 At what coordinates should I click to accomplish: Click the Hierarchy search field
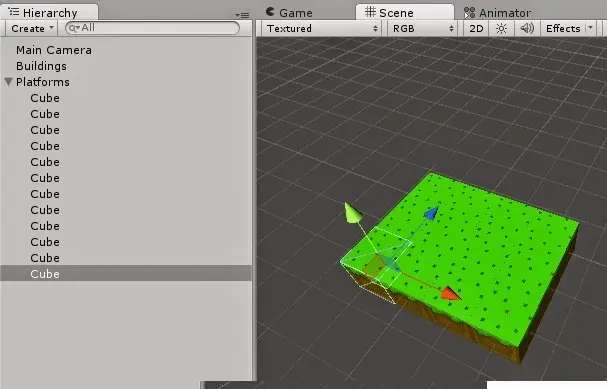152,28
